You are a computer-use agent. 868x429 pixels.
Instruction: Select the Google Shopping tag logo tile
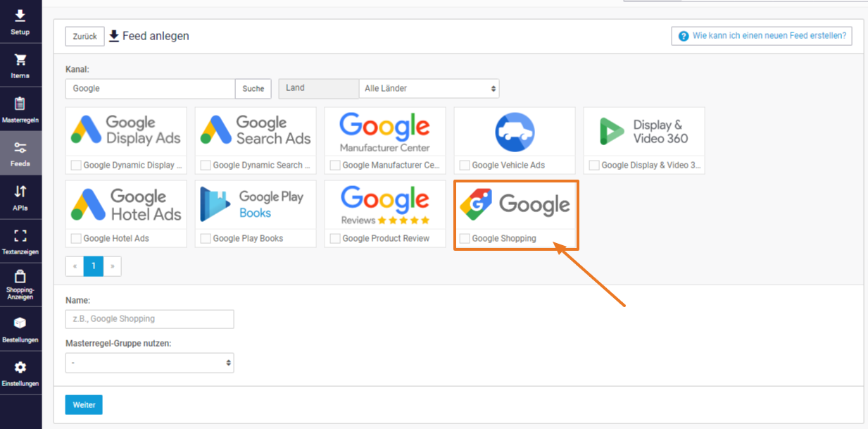515,204
